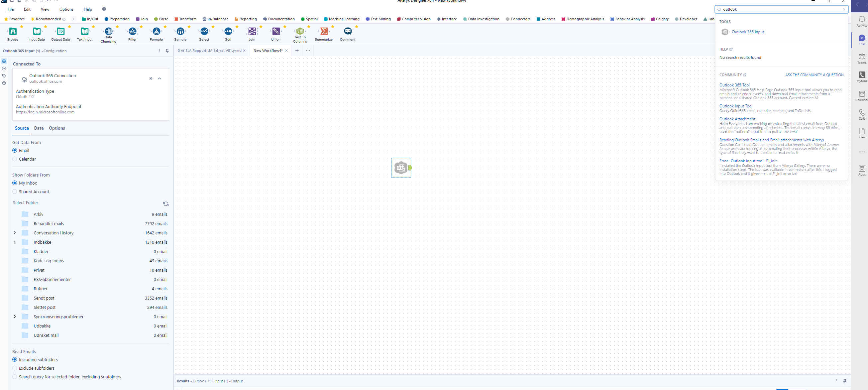
Task: Open the Machine Learning tool category
Action: (x=341, y=19)
